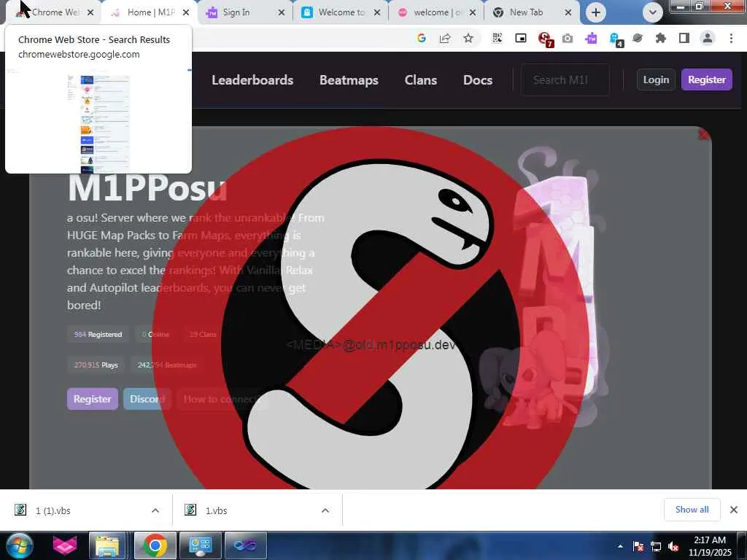747x560 pixels.
Task: Close the downloads bar
Action: coord(734,510)
